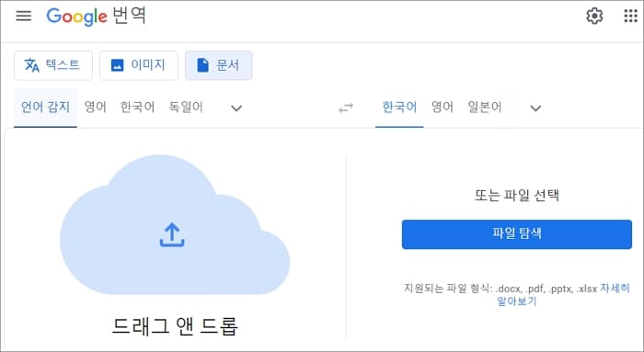Open the 자세히 알아보기 link
Image resolution: width=644 pixels, height=352 pixels.
[563, 295]
